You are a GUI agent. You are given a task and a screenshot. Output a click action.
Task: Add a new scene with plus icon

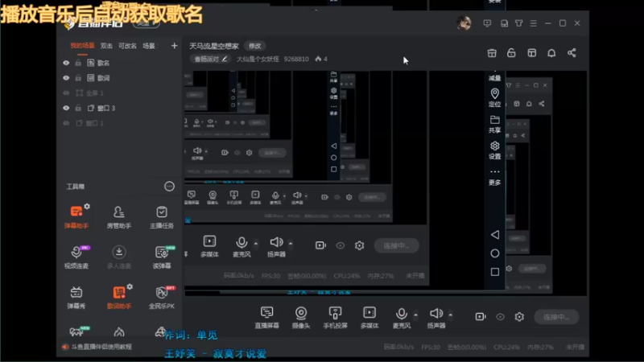coord(174,46)
